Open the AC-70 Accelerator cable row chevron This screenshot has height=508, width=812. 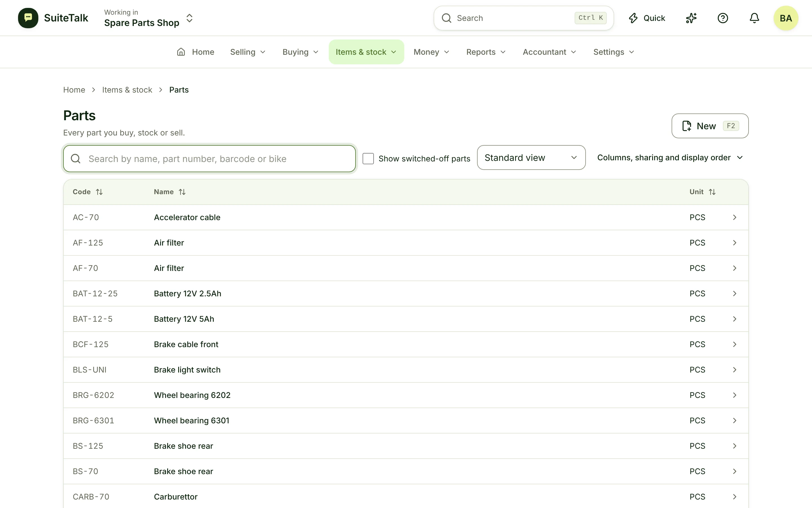734,217
